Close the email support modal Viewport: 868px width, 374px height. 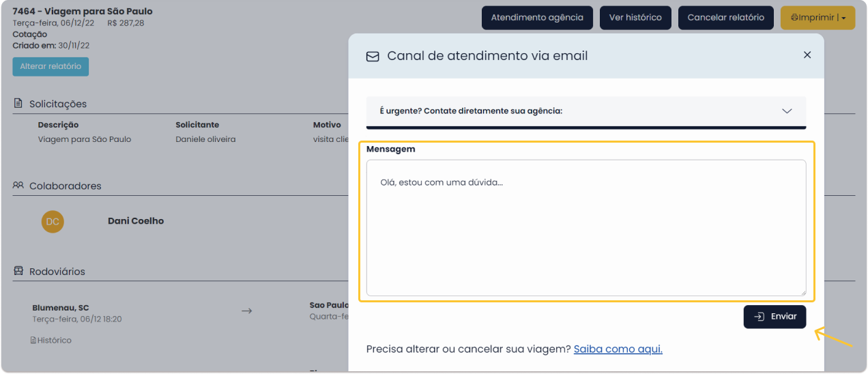pos(807,55)
